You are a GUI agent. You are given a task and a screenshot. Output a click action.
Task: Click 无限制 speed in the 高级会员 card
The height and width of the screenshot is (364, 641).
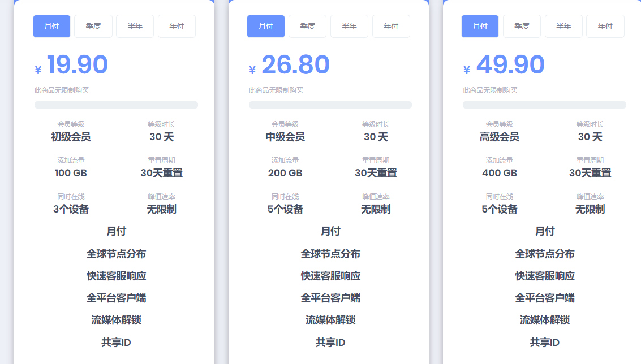click(590, 209)
